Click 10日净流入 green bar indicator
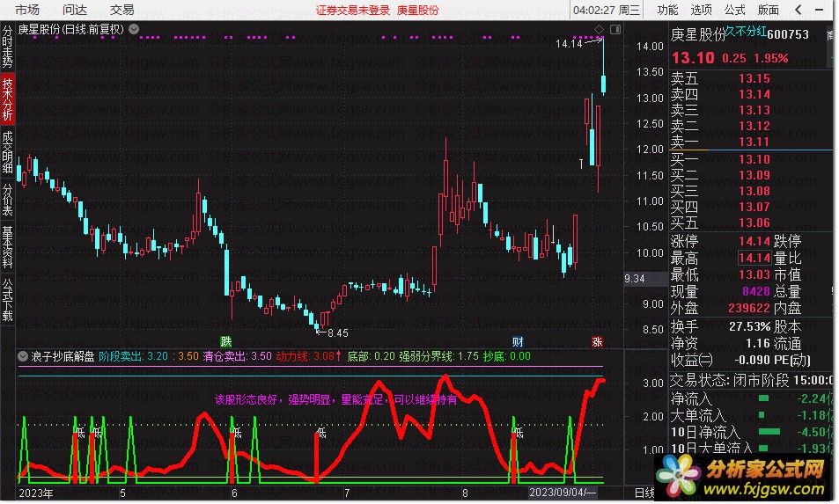The width and height of the screenshot is (839, 504). [x=769, y=431]
